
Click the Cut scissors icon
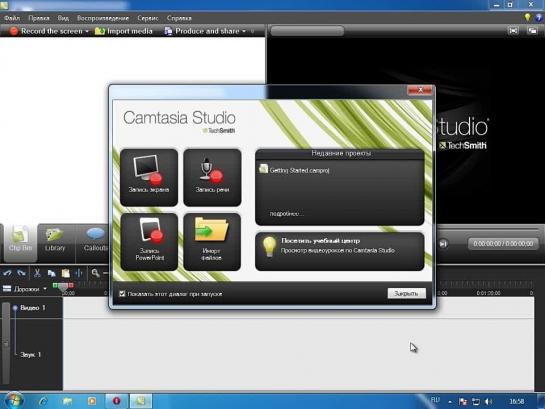pos(37,273)
